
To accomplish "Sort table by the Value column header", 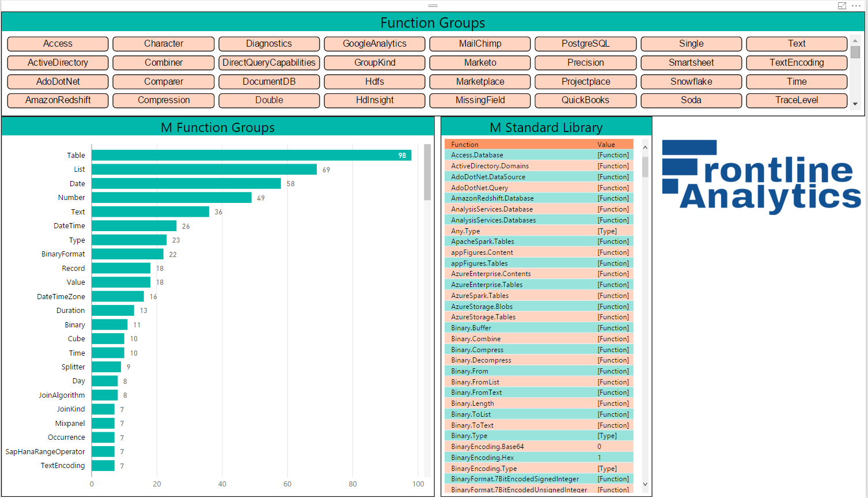I will [606, 145].
